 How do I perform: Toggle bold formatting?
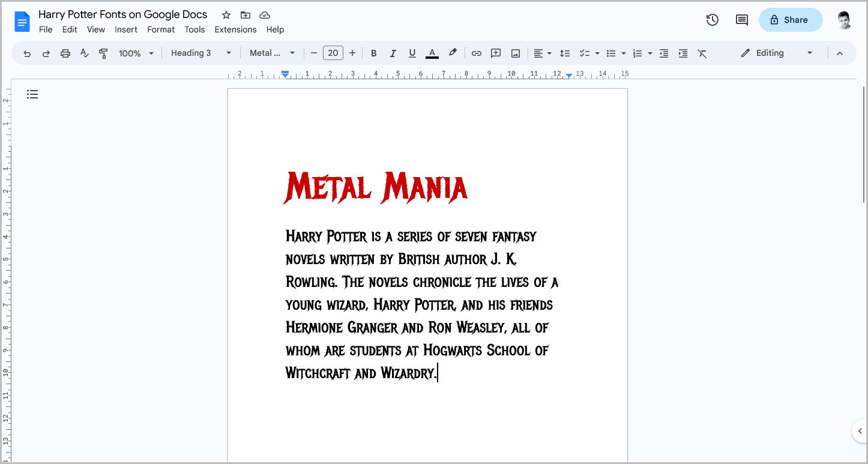(x=373, y=53)
